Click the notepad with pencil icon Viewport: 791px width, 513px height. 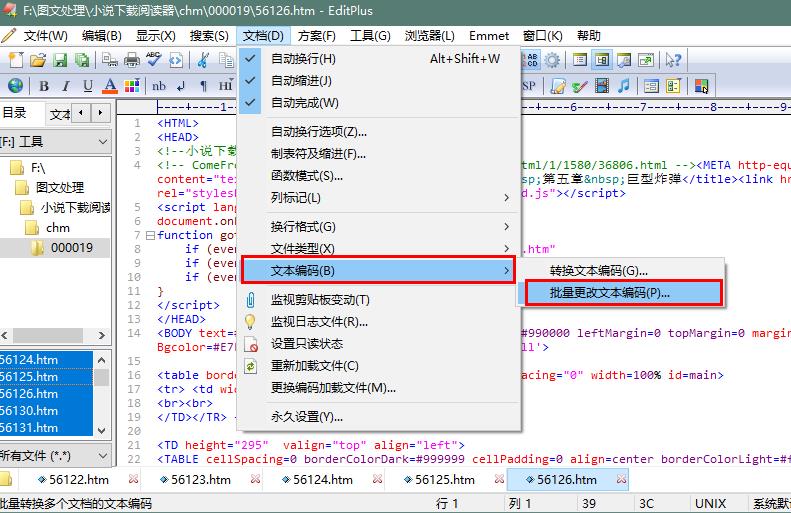pyautogui.click(x=557, y=86)
